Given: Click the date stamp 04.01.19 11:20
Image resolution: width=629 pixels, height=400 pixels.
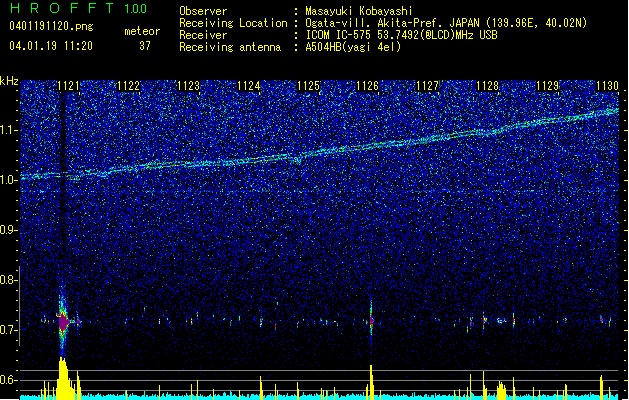Looking at the screenshot, I should [x=51, y=46].
